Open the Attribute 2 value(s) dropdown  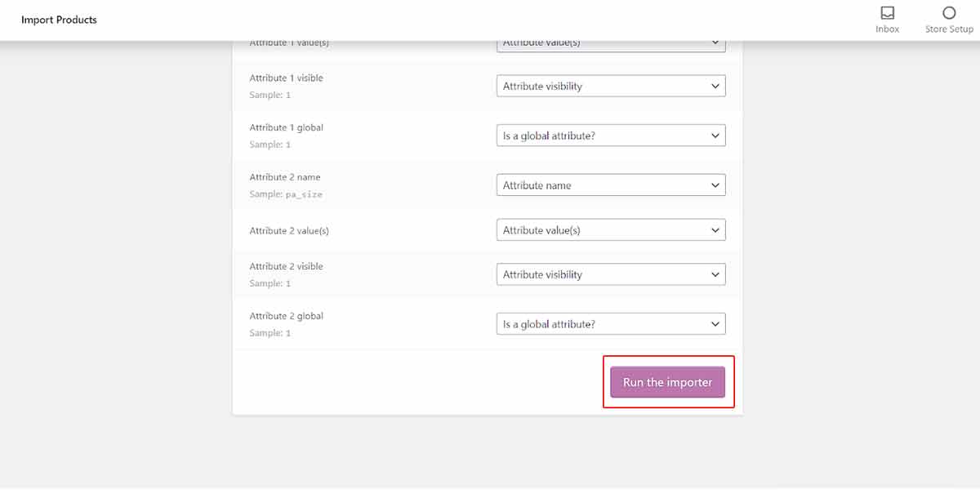611,230
